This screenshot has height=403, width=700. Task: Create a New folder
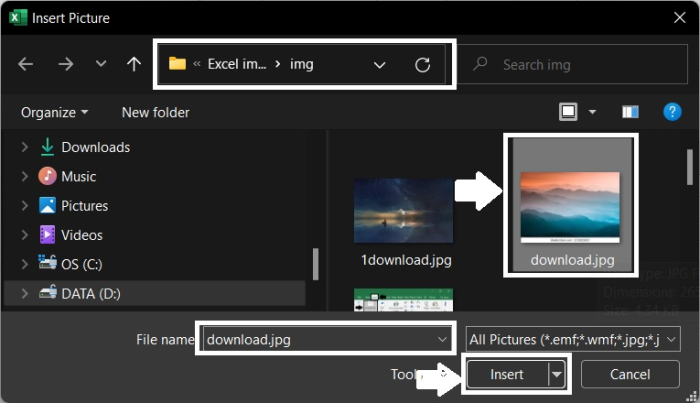[155, 112]
